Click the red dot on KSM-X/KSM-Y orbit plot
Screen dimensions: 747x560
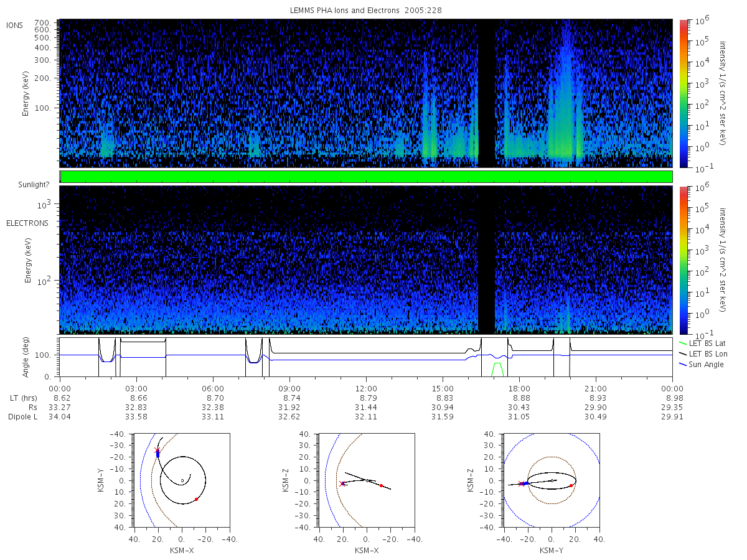tap(196, 499)
